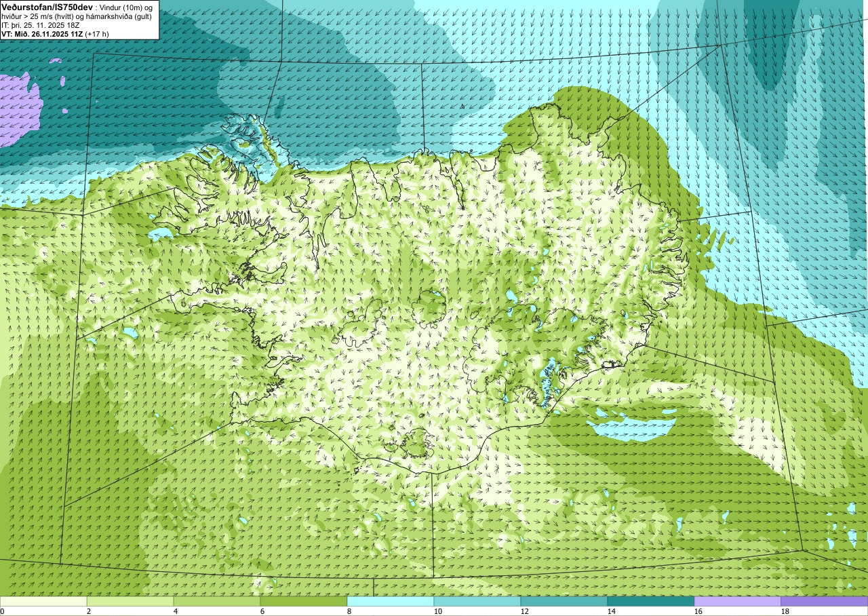The width and height of the screenshot is (868, 616).
Task: Click the above-18 m/s violet legend swatch
Action: (825, 601)
